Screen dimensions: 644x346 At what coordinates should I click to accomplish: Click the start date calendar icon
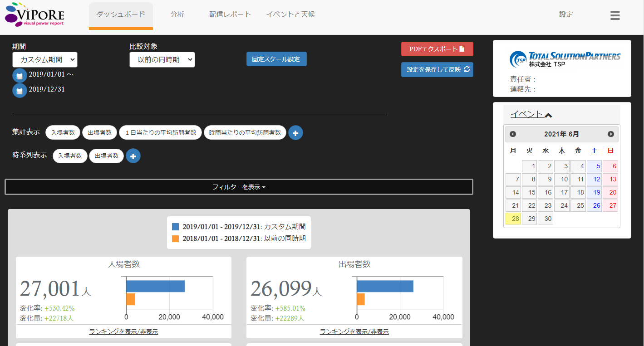tap(20, 75)
